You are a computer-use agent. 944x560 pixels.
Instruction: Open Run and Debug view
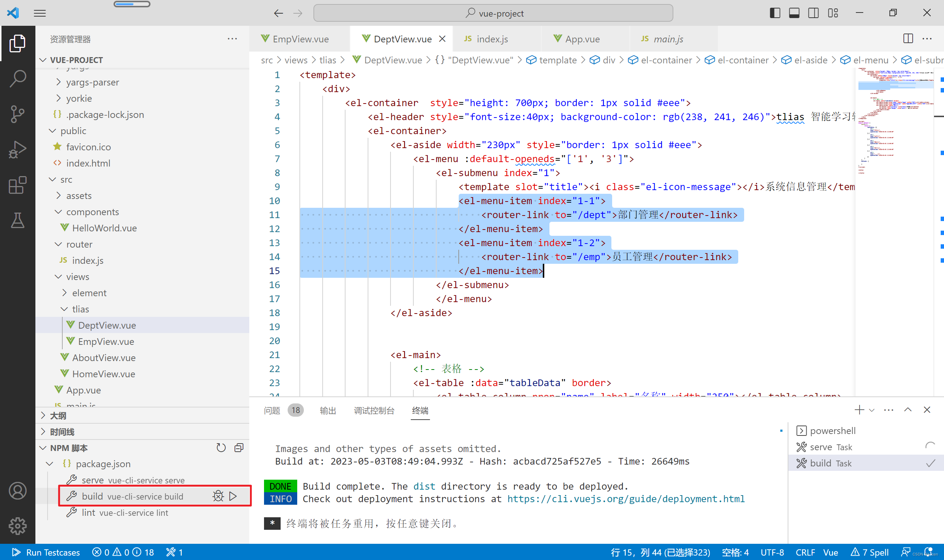pyautogui.click(x=17, y=150)
